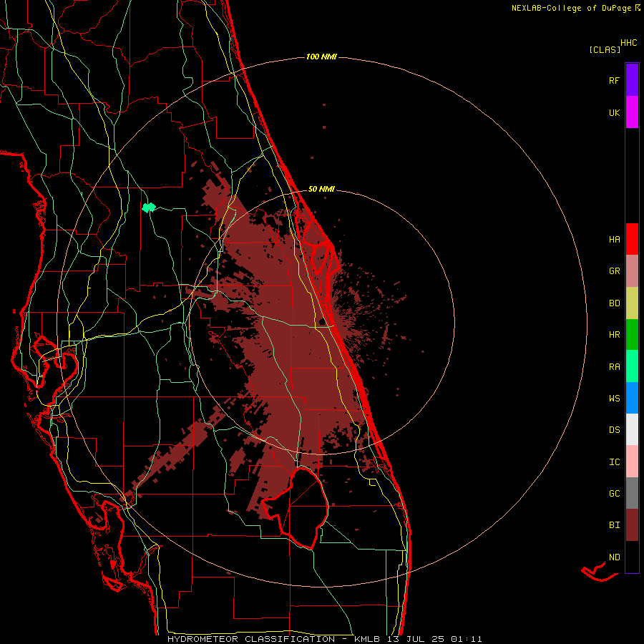Click the GR legend label

[614, 271]
